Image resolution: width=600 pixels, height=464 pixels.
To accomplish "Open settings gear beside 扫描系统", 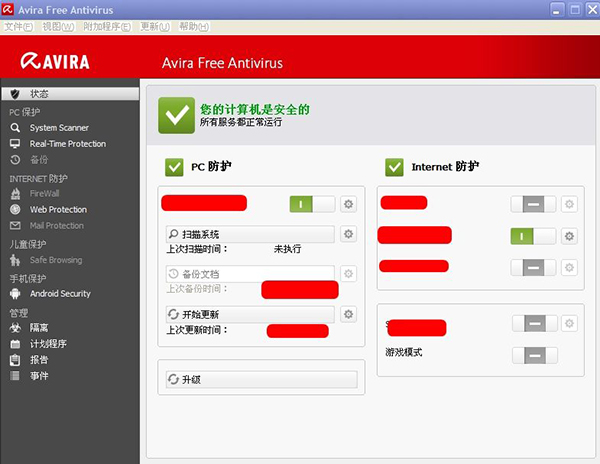I will [x=348, y=234].
